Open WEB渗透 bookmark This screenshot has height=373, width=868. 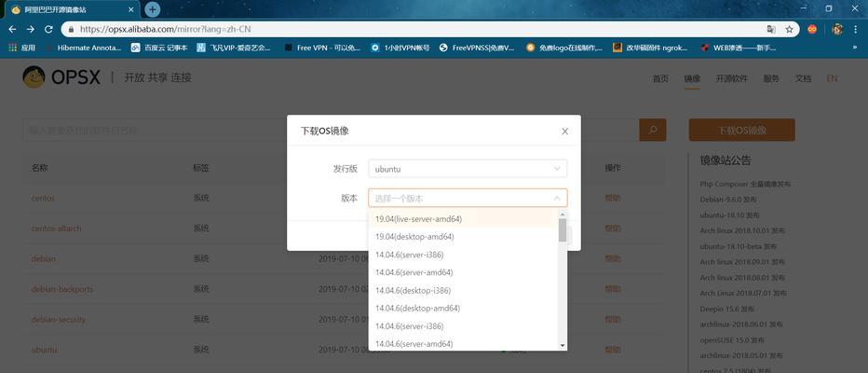(739, 48)
